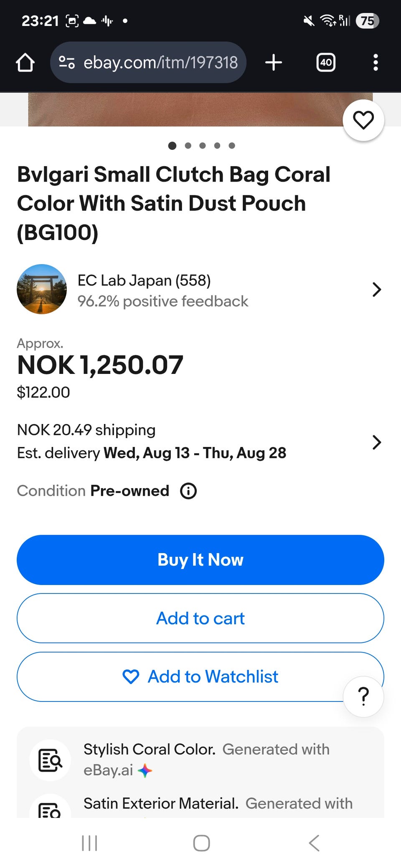Open the browser three-dot menu

[x=376, y=63]
